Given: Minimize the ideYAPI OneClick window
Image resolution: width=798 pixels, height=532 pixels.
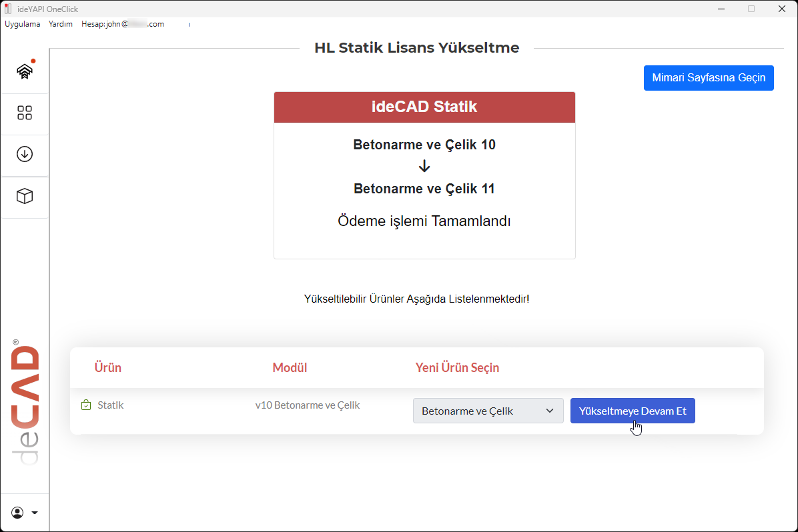Looking at the screenshot, I should tap(721, 9).
